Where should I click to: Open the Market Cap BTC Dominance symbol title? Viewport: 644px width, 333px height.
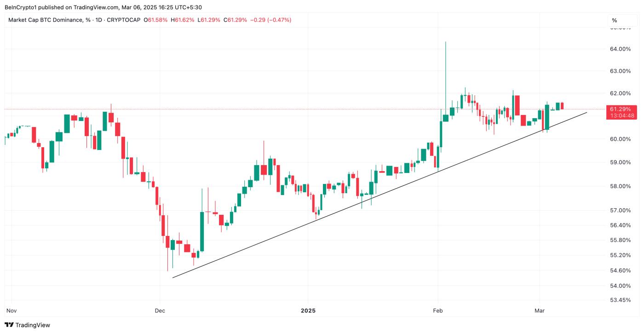[x=74, y=20]
